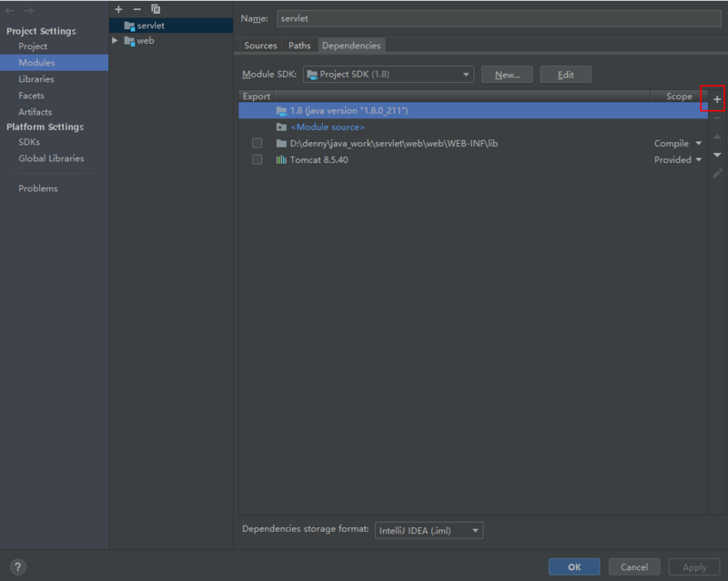The height and width of the screenshot is (581, 728).
Task: Click the Scope column header
Action: pyautogui.click(x=679, y=97)
